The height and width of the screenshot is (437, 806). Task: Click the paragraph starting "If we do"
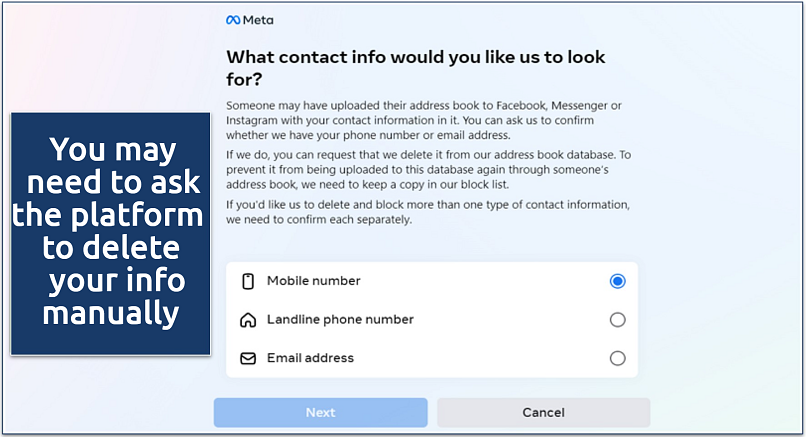point(429,170)
